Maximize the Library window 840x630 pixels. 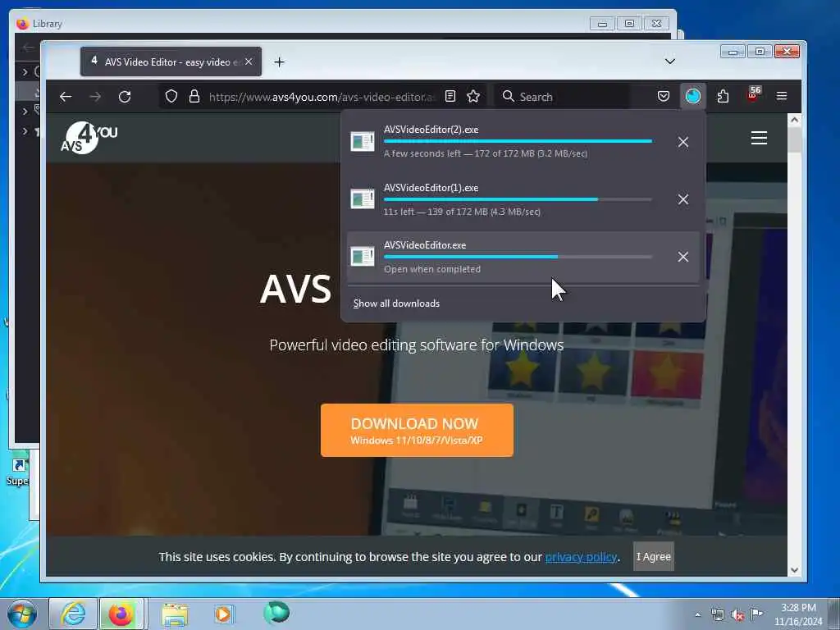(629, 24)
